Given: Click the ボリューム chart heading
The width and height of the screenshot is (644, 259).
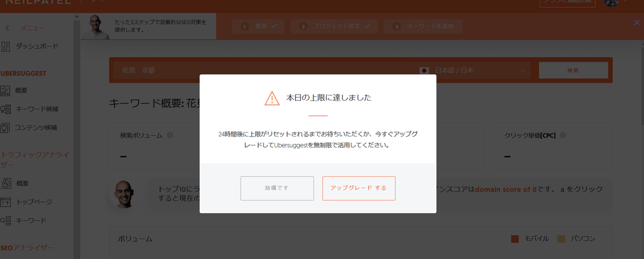Looking at the screenshot, I should [135, 239].
